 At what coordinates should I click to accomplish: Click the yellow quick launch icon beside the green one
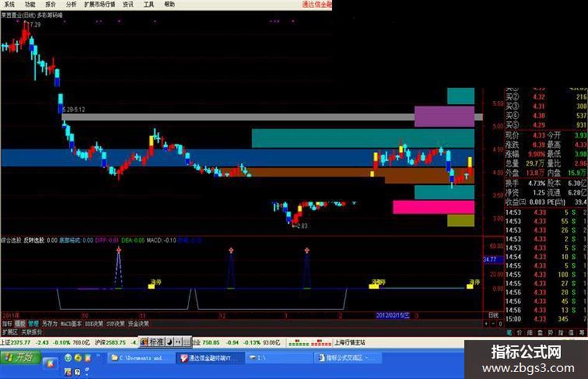click(78, 358)
